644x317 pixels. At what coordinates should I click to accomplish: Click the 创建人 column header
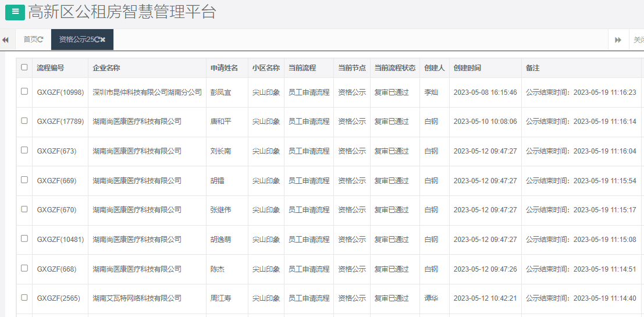435,68
